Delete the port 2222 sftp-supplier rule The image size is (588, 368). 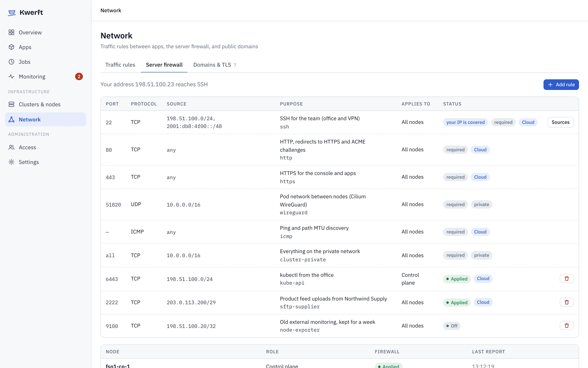click(567, 302)
